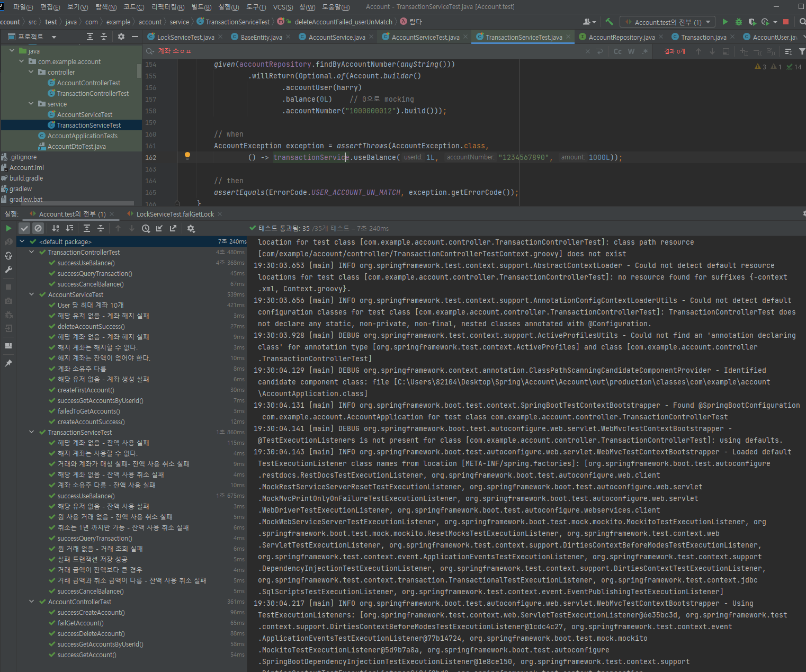Run Account.test with the green play button

725,22
